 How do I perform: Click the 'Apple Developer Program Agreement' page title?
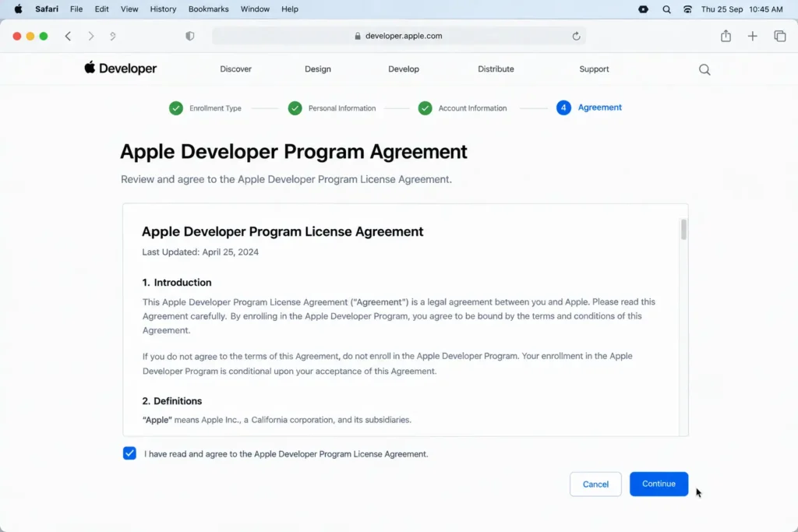294,152
